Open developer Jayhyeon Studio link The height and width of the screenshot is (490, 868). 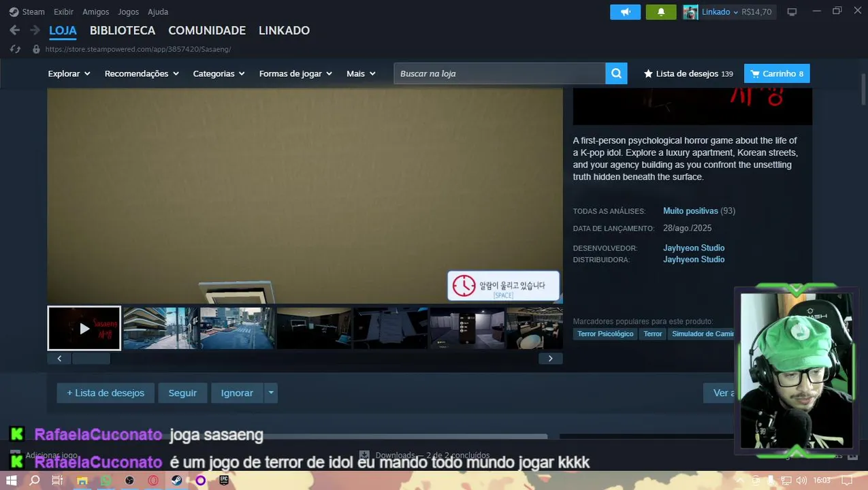(x=694, y=248)
